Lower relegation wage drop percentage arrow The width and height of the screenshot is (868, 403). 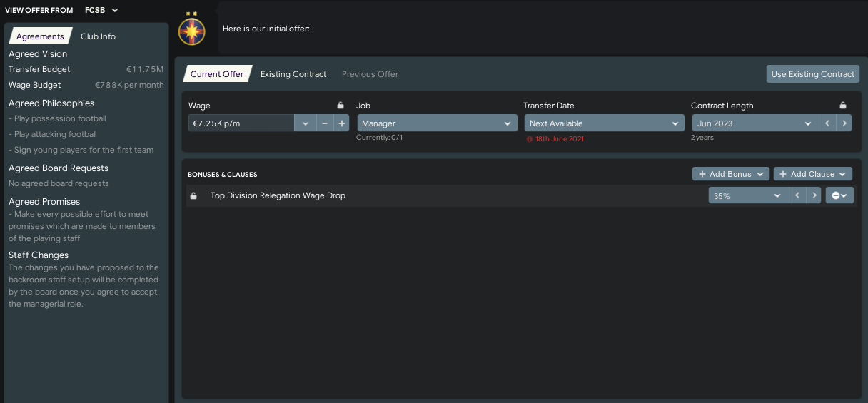797,195
